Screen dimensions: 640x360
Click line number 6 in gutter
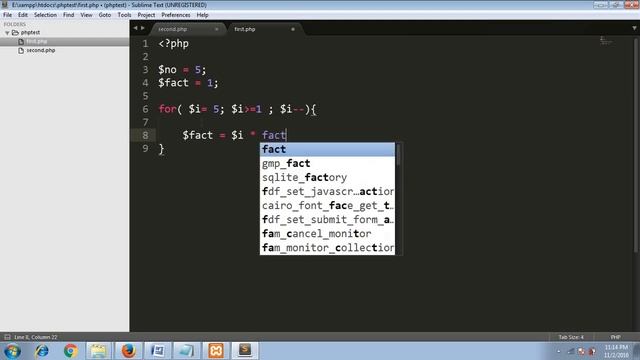(145, 109)
